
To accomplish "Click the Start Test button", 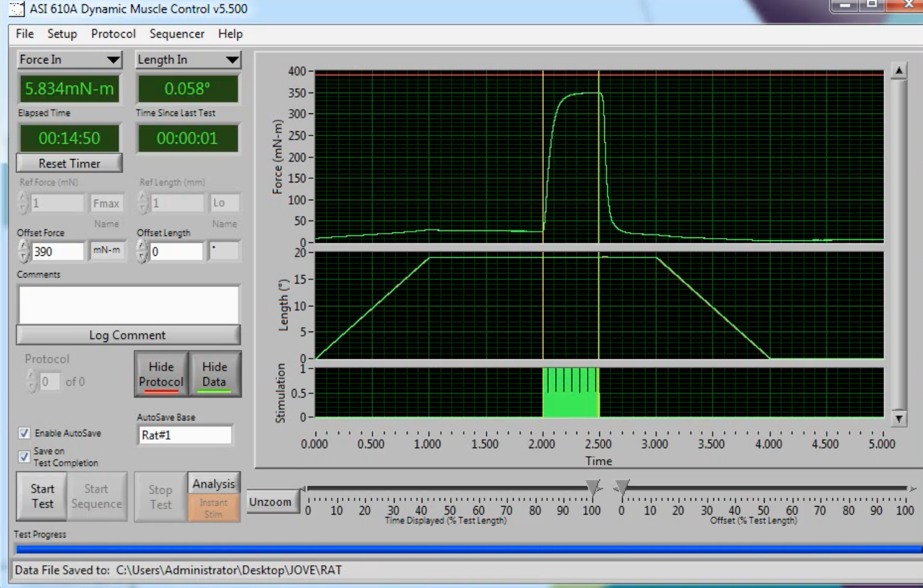I will click(x=42, y=496).
